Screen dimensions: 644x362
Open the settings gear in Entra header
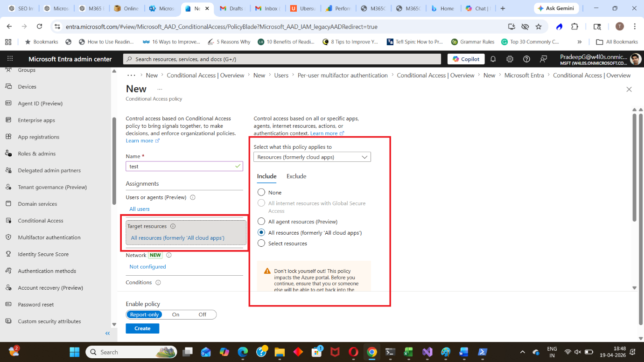point(510,59)
